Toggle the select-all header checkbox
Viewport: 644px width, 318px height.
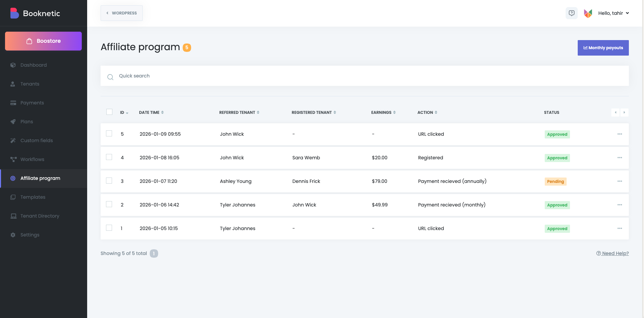(109, 112)
